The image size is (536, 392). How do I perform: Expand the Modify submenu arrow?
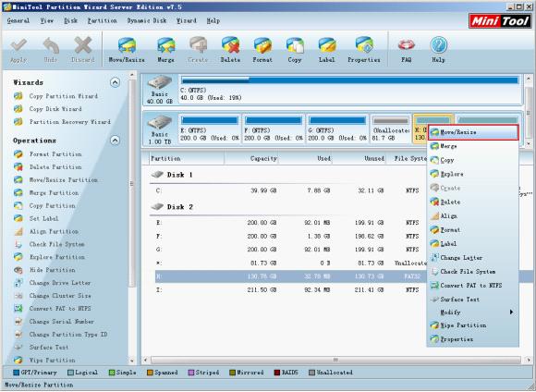[x=511, y=312]
